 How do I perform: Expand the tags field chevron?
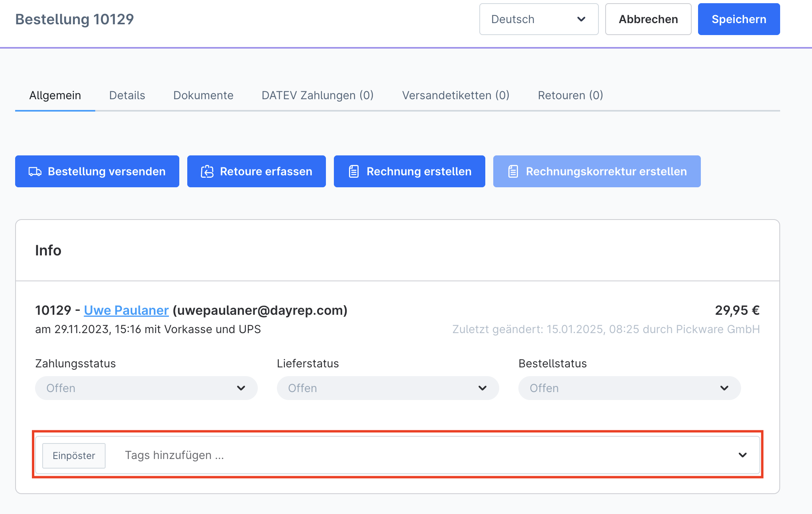pos(742,455)
